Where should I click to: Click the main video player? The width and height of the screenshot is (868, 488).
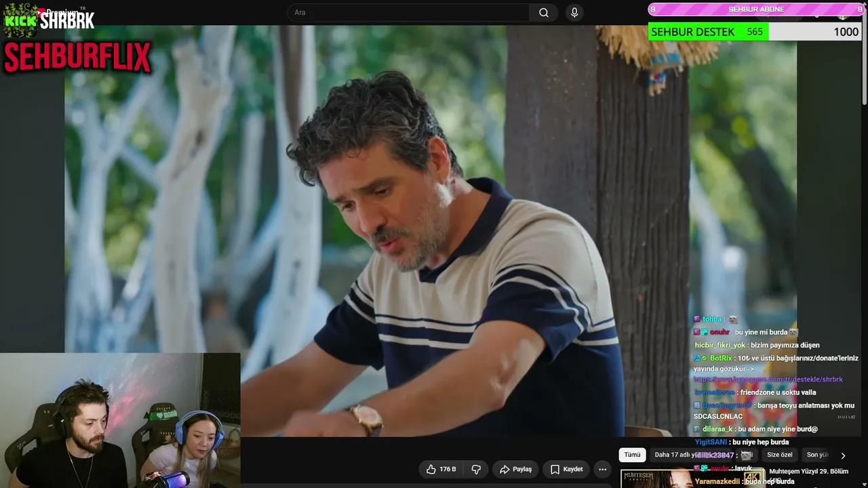point(431,230)
